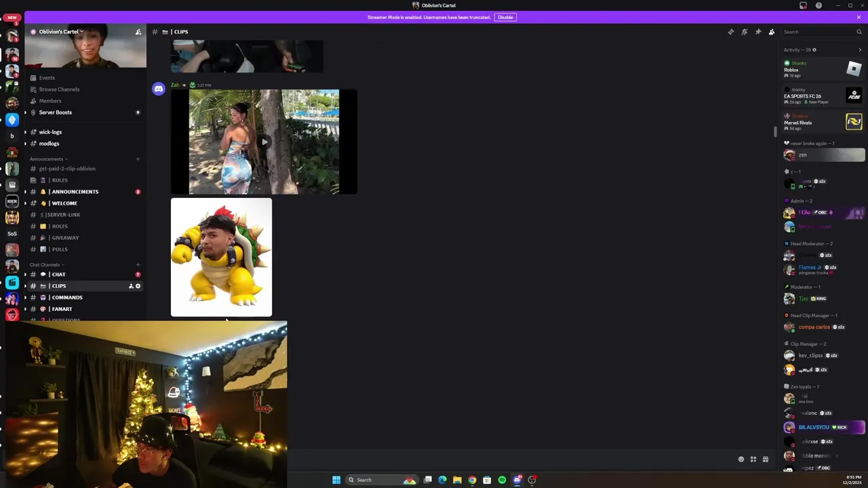This screenshot has width=868, height=488.
Task: Open the KICK server icon
Action: [12, 201]
